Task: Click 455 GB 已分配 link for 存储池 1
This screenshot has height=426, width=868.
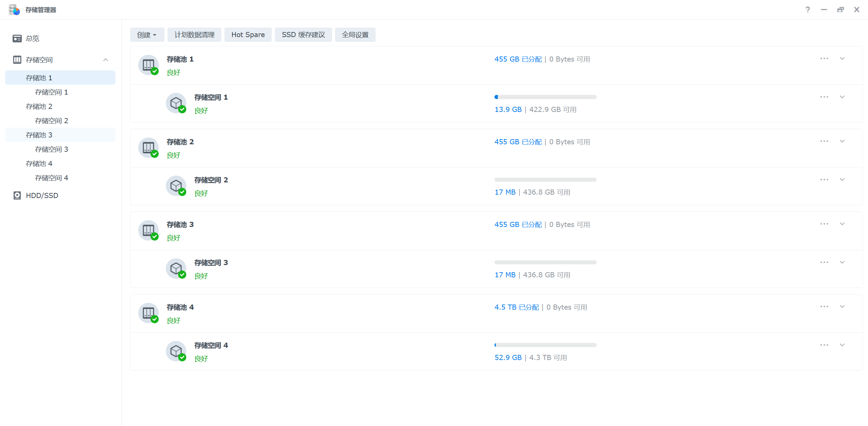Action: (x=518, y=59)
